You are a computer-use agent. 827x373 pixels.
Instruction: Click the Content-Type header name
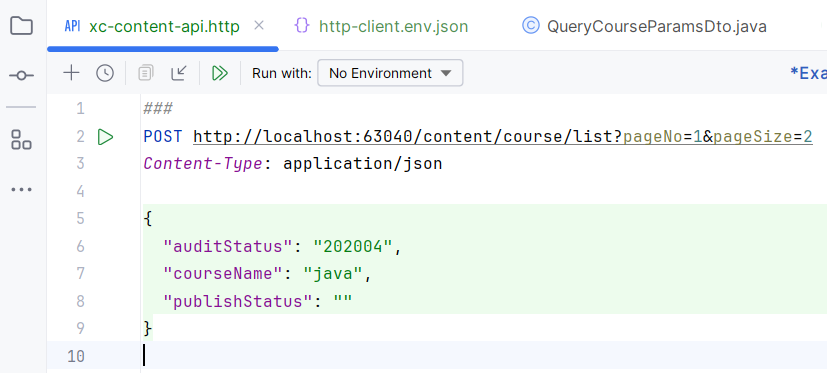[x=203, y=164]
